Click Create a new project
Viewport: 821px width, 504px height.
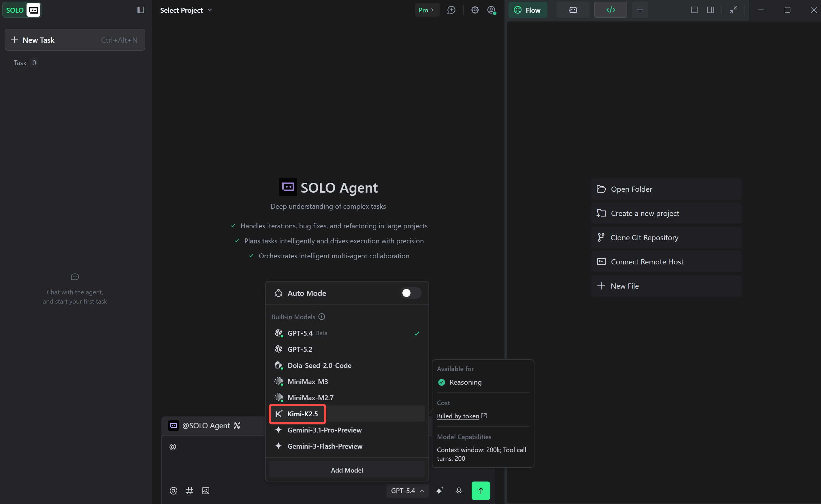(x=666, y=213)
